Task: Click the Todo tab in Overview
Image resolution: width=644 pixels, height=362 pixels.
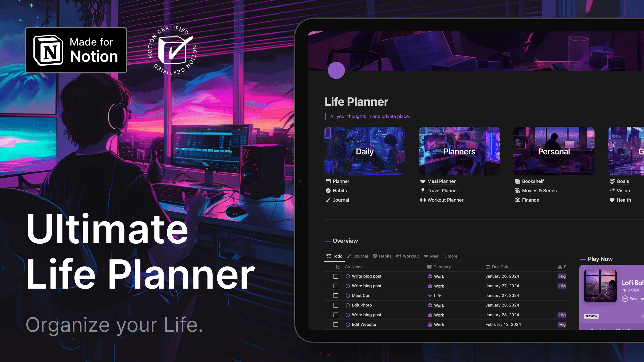Action: (x=334, y=256)
